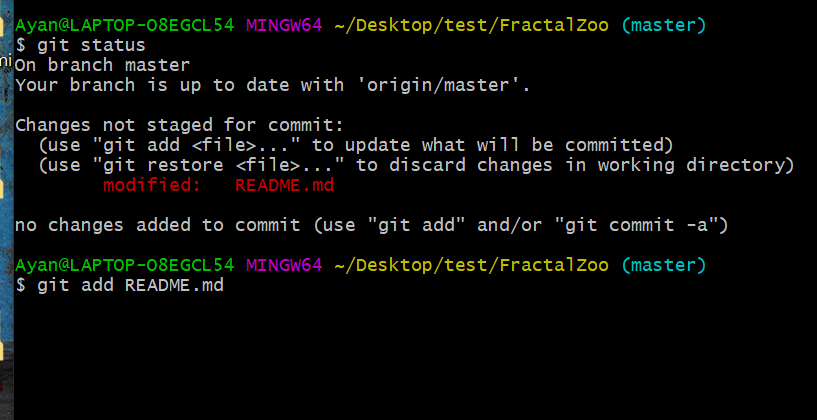Click the first cyan (master) branch indicator
817x420 pixels.
tap(663, 25)
